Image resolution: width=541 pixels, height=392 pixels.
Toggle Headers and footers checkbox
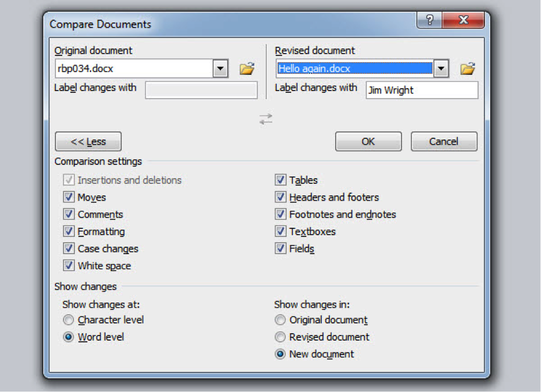[x=280, y=197]
